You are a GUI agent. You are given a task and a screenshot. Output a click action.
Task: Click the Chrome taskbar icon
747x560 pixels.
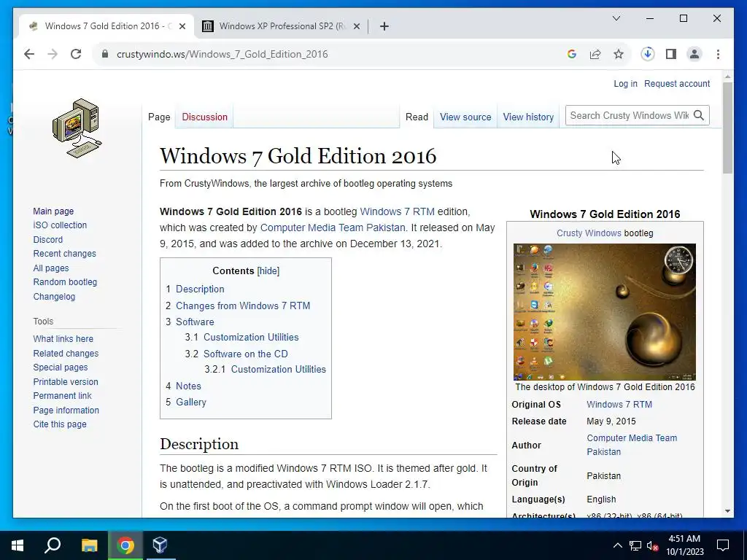click(125, 545)
